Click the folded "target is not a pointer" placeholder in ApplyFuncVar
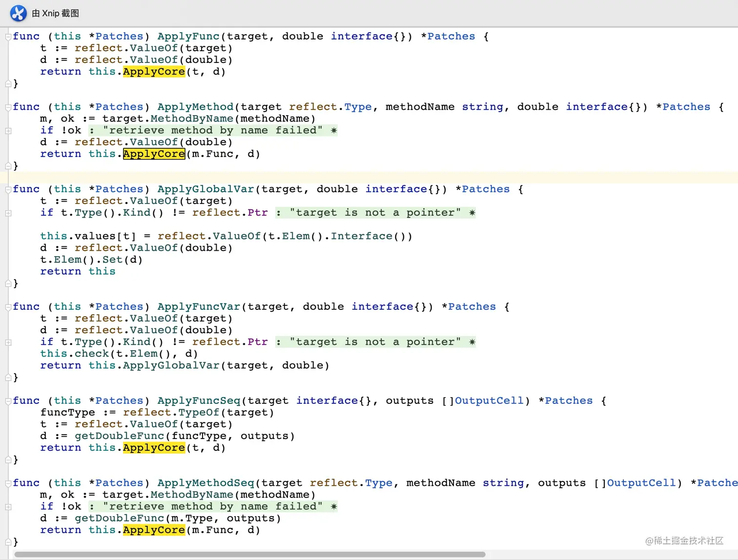This screenshot has width=738, height=560. tap(375, 342)
